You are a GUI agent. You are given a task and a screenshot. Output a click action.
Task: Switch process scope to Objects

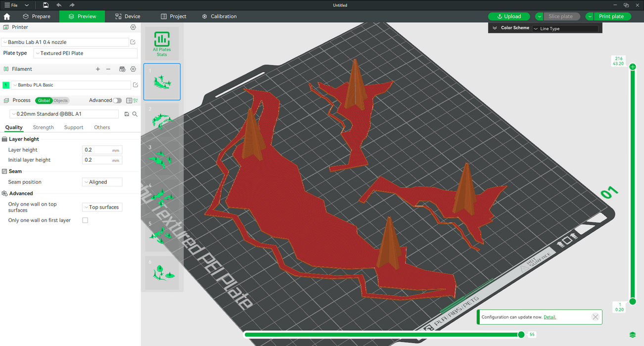[x=60, y=100]
